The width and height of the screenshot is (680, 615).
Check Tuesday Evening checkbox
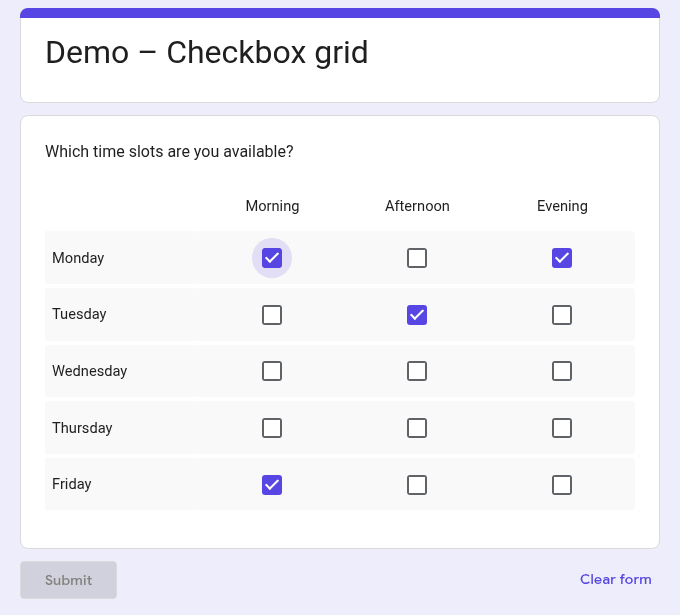coord(562,315)
